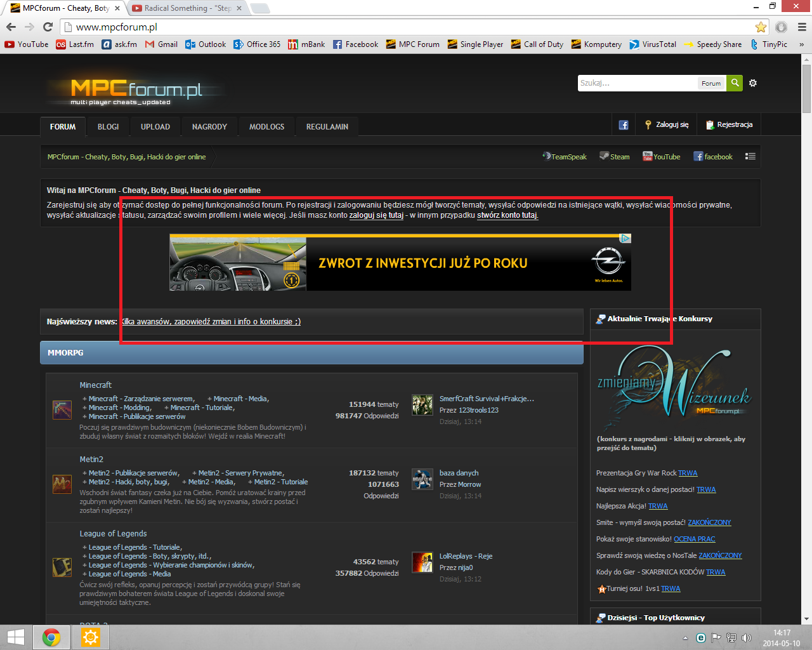
Task: Click the address bar URL
Action: click(117, 27)
